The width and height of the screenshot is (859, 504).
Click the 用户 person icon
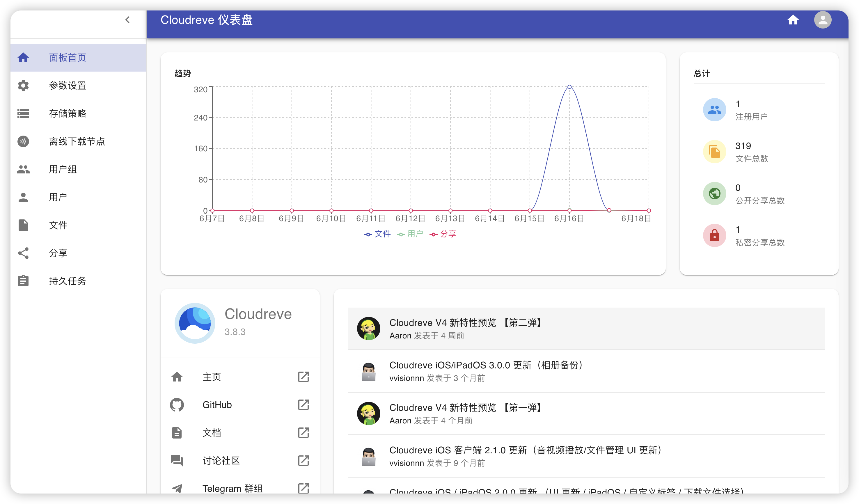pos(23,197)
